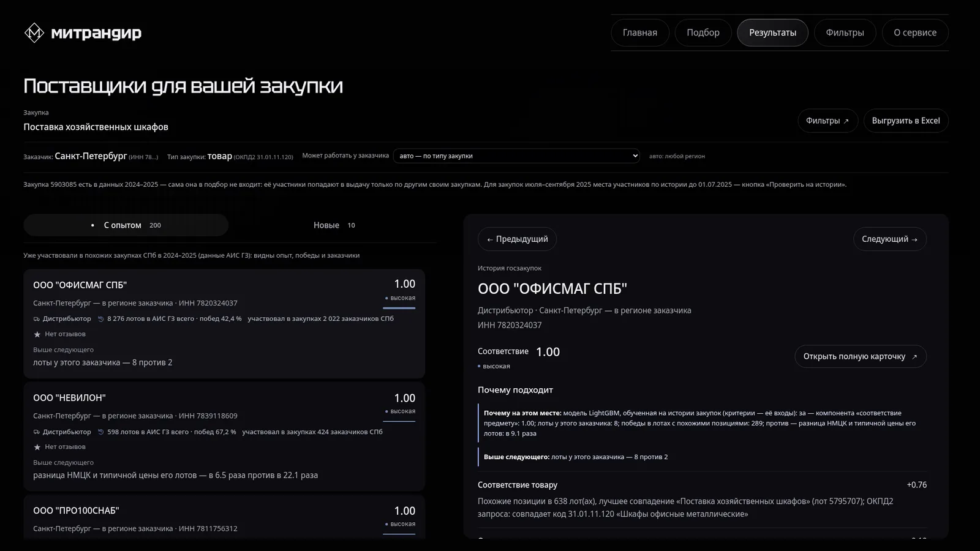Click 'Нет отзывов' in the ОФИСМАГ СПБ card
This screenshot has height=551, width=980.
coord(65,334)
